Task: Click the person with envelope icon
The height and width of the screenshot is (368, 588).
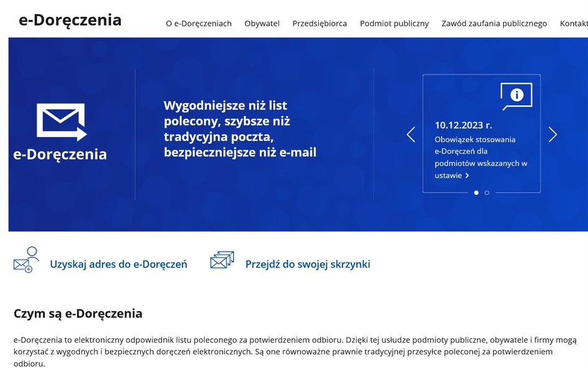Action: click(26, 259)
